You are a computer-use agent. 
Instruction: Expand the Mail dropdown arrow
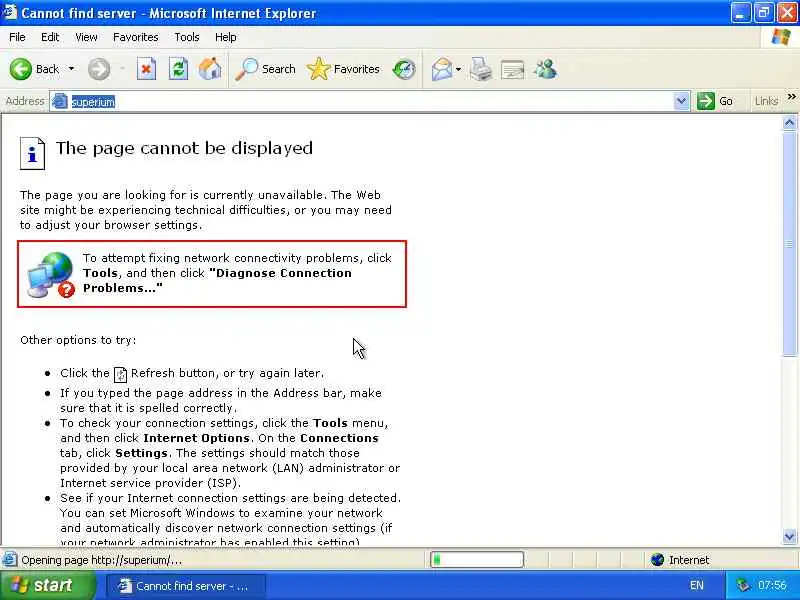tap(458, 69)
